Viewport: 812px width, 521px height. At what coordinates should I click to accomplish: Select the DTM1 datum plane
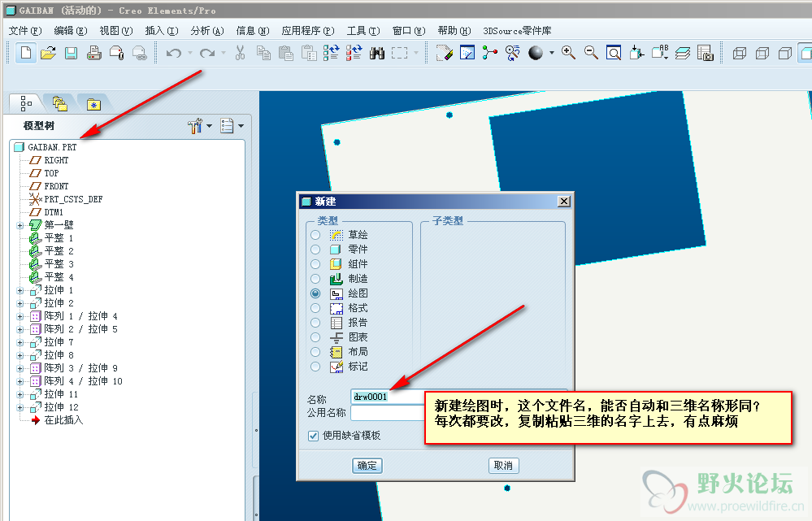tap(54, 212)
